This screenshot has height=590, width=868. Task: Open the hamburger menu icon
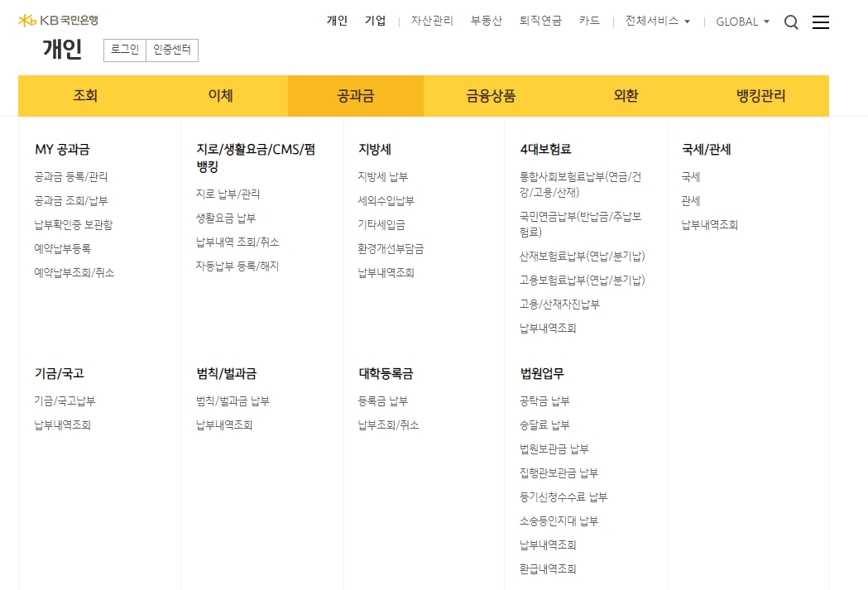coord(821,22)
